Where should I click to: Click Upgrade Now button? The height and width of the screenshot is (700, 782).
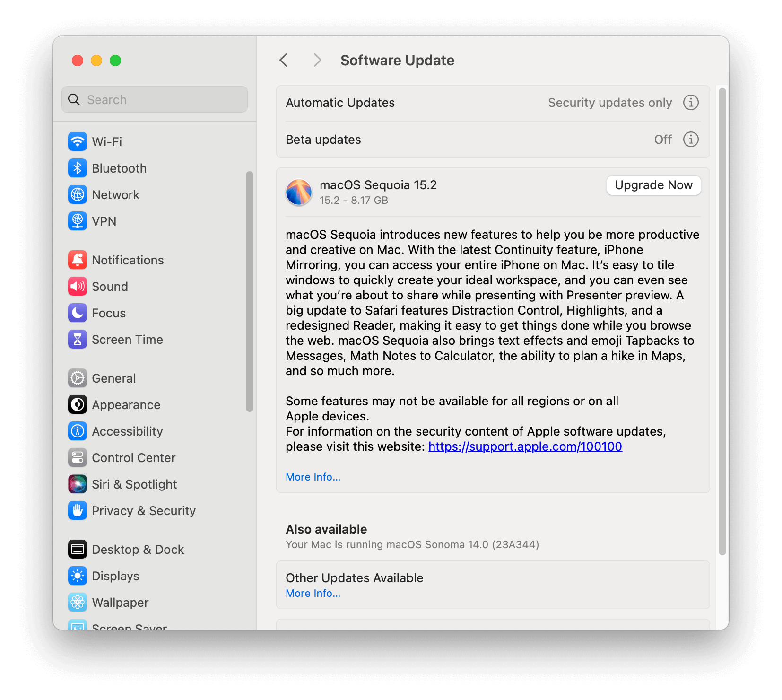653,185
